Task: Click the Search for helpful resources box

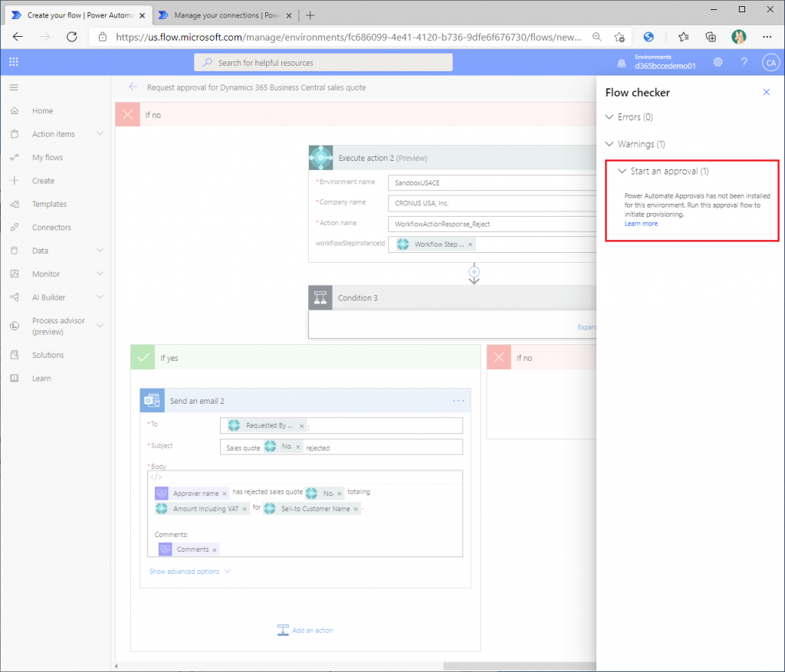Action: (324, 63)
